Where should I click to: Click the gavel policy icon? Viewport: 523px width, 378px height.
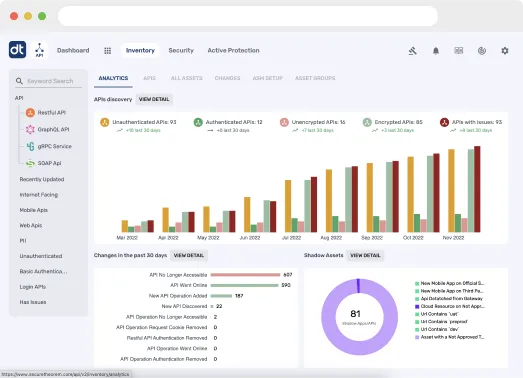click(x=413, y=51)
